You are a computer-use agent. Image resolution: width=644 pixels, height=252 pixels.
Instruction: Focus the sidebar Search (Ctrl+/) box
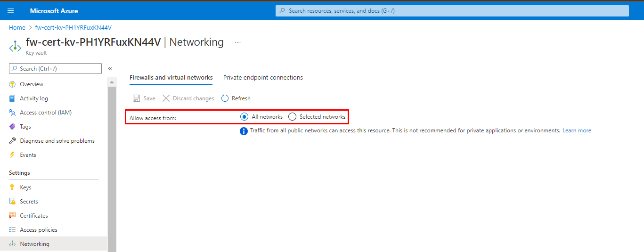[x=55, y=68]
